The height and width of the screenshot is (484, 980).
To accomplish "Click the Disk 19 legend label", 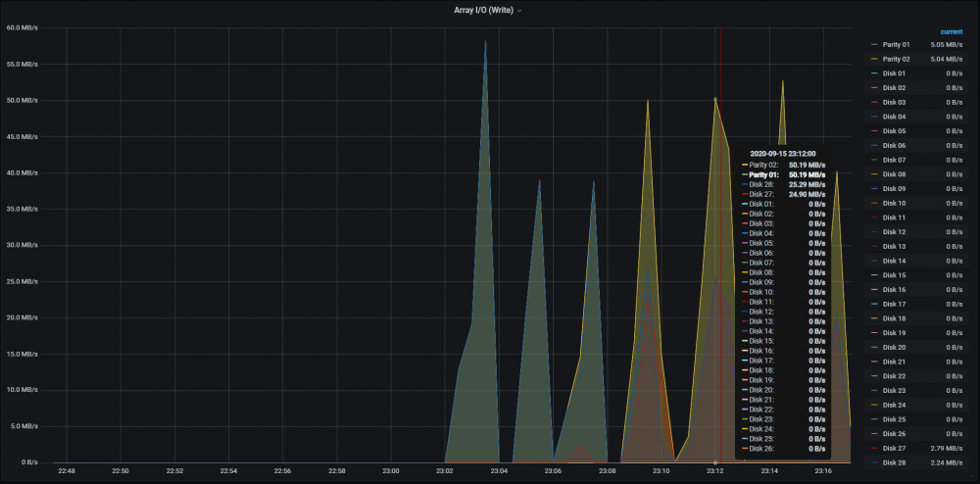I will coord(894,333).
